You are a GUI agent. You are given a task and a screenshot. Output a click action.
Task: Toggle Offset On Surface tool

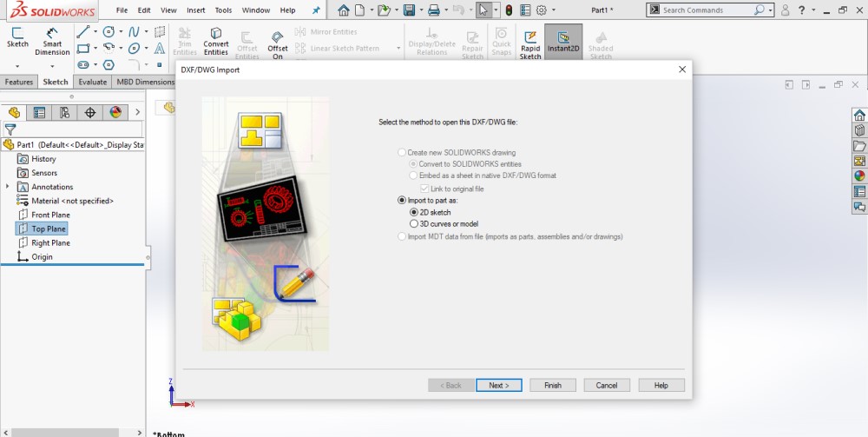278,43
